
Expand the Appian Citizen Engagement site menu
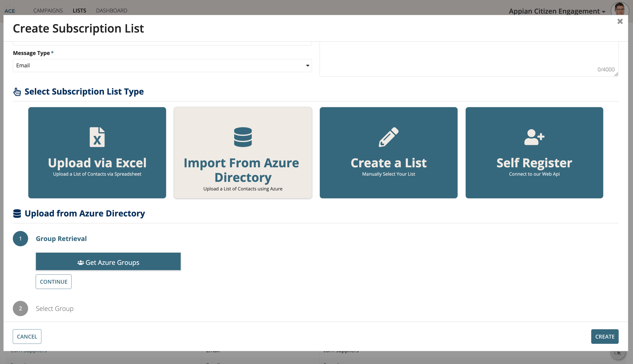point(557,11)
